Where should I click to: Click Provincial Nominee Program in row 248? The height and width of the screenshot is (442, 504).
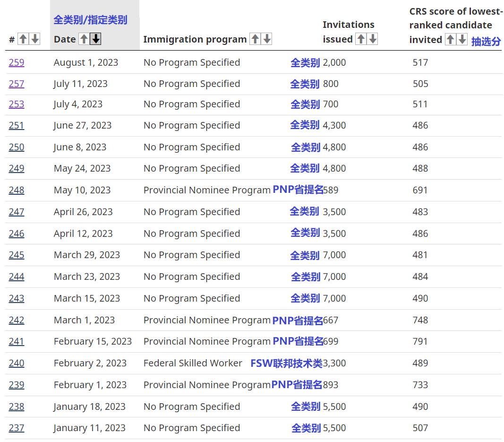[x=207, y=191]
